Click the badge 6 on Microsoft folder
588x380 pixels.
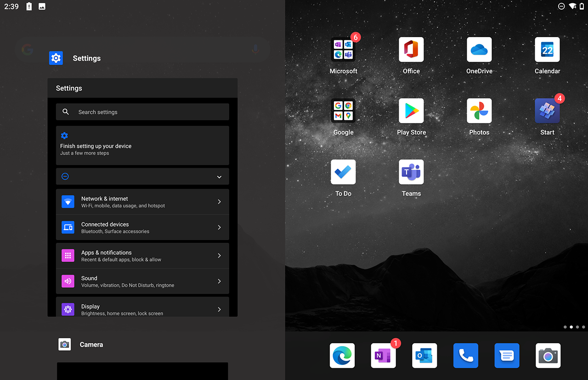(x=355, y=37)
